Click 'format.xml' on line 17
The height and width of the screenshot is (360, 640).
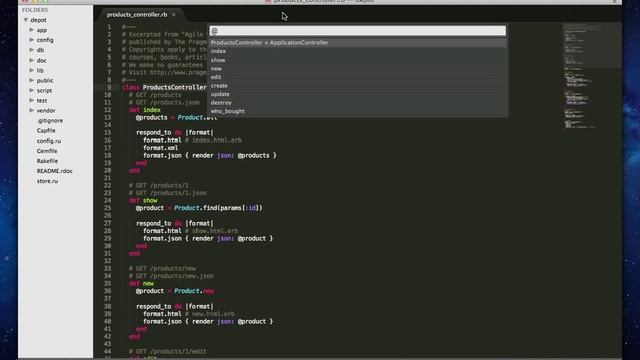point(160,148)
